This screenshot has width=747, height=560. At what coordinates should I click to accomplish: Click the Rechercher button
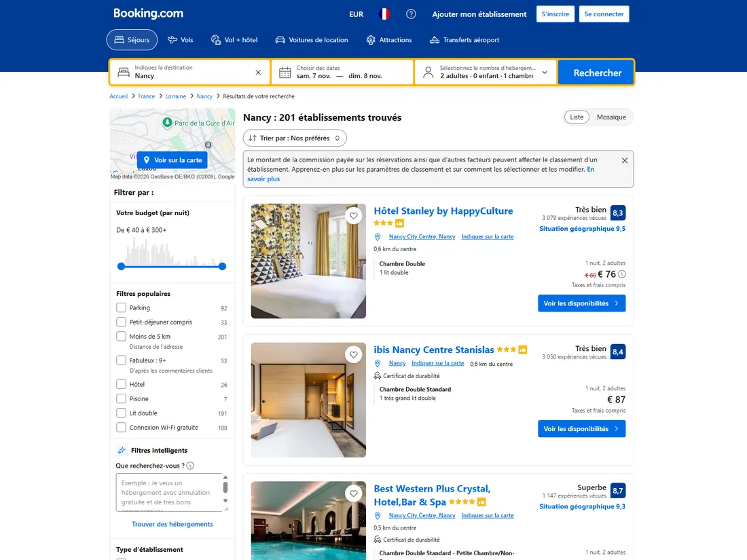(597, 73)
